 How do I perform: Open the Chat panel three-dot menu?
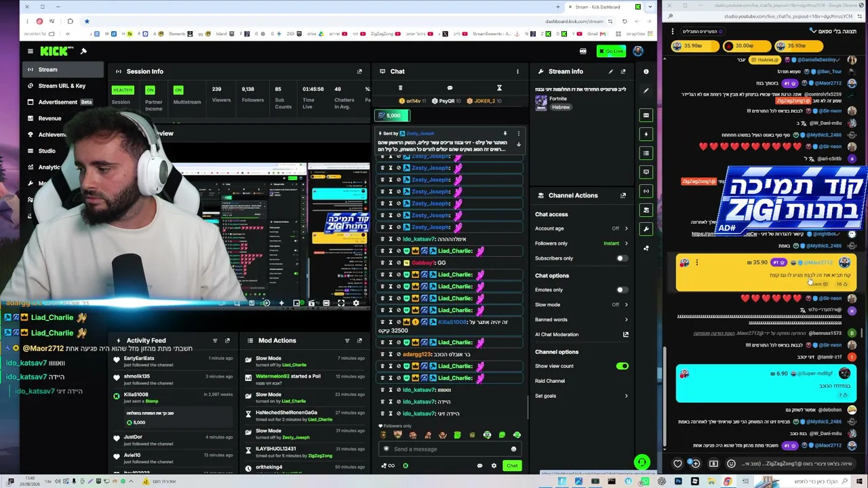pyautogui.click(x=517, y=71)
